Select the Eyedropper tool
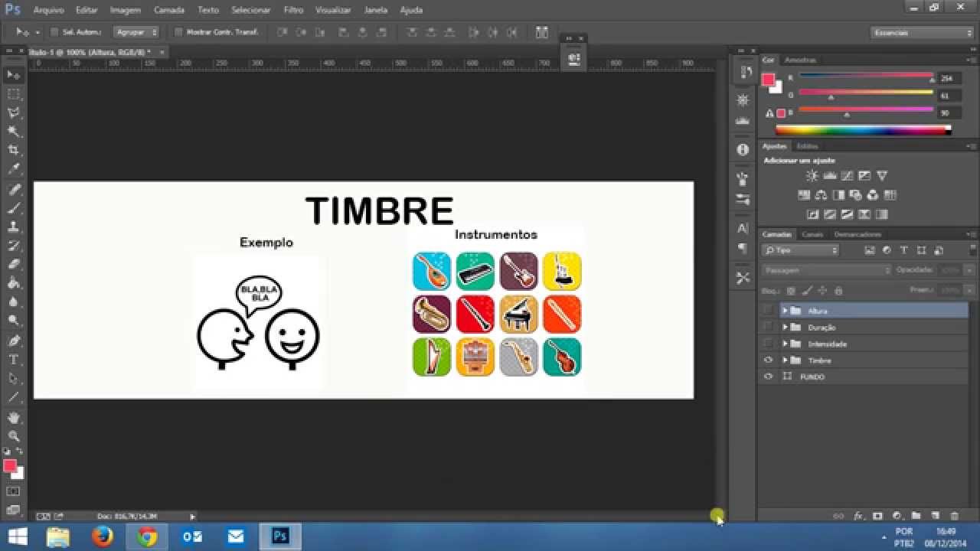The height and width of the screenshot is (551, 980). pyautogui.click(x=14, y=169)
